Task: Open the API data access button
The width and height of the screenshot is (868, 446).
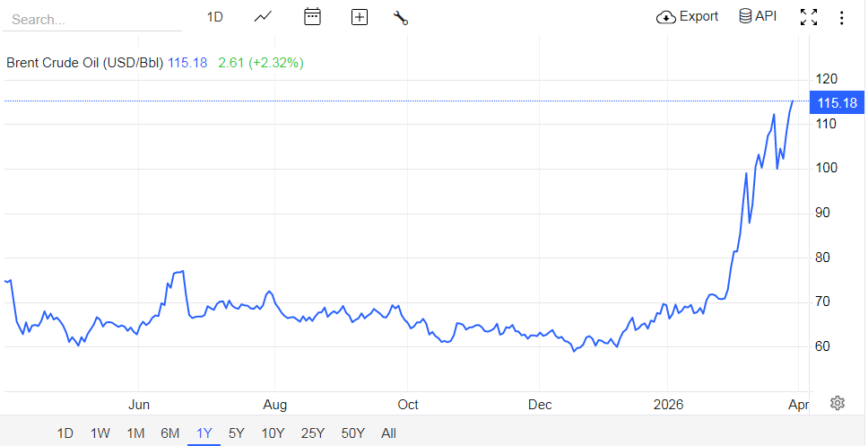Action: pyautogui.click(x=758, y=16)
